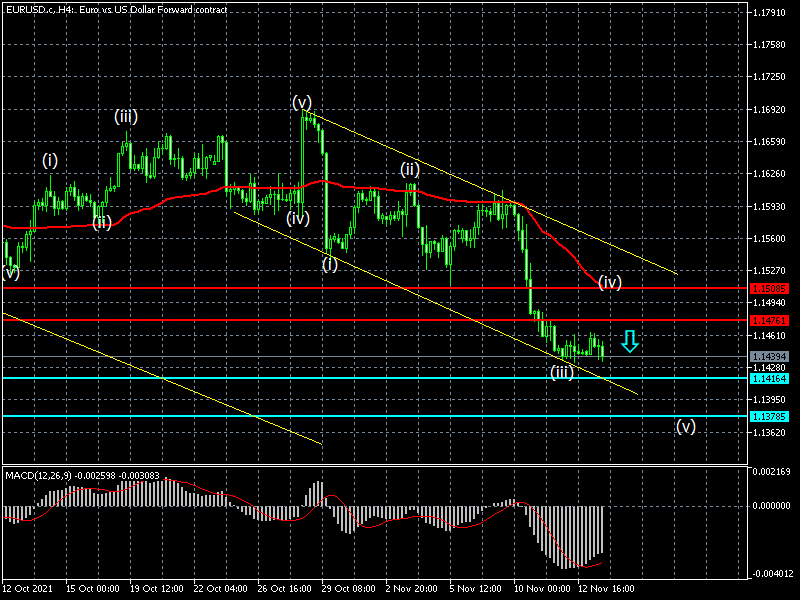800x600 pixels.
Task: Pick wave (iv) label just above 1.15085 line
Action: point(610,282)
